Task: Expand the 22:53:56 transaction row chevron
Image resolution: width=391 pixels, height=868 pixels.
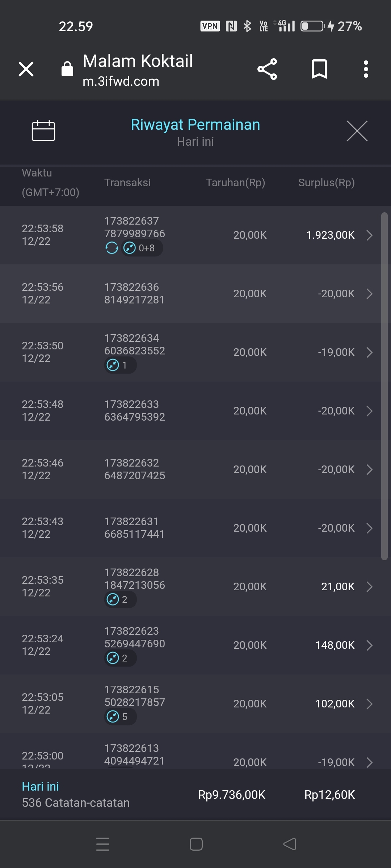Action: pyautogui.click(x=369, y=294)
